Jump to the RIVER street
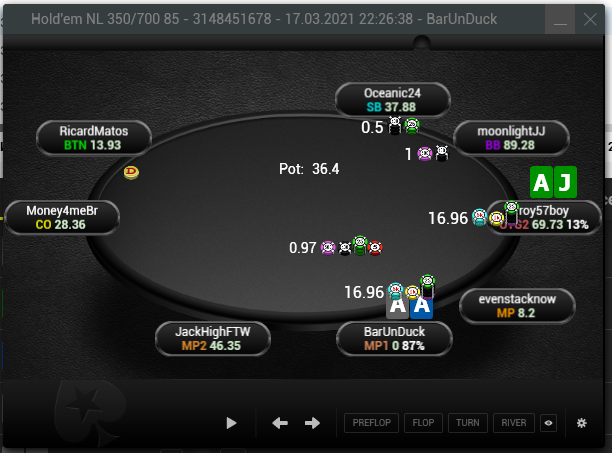Image resolution: width=612 pixels, height=453 pixels. click(514, 423)
